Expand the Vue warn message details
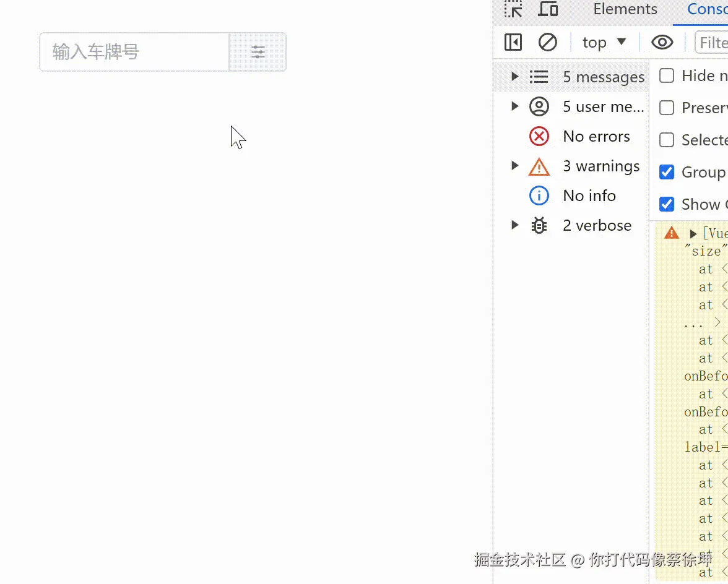Screen dimensions: 728x584 click(693, 233)
